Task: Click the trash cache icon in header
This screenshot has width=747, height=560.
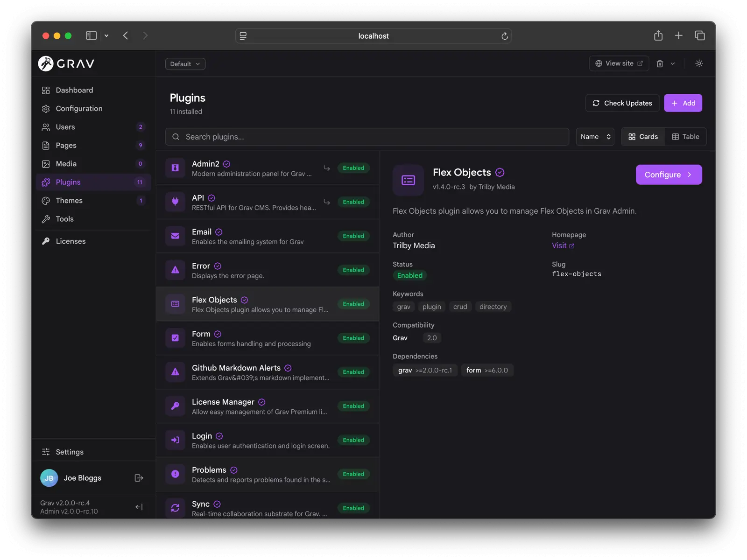Action: tap(660, 63)
